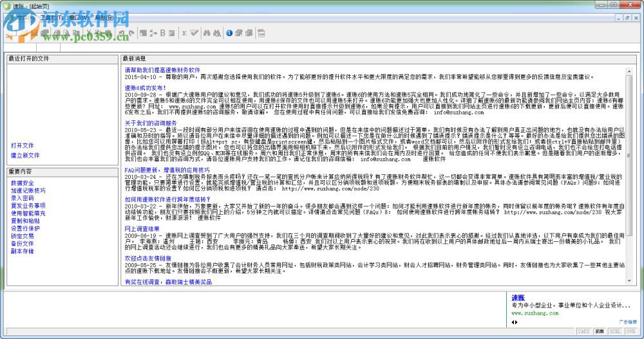The width and height of the screenshot is (644, 339).
Task: Click the CAPS status bar indicator
Action: (x=583, y=331)
